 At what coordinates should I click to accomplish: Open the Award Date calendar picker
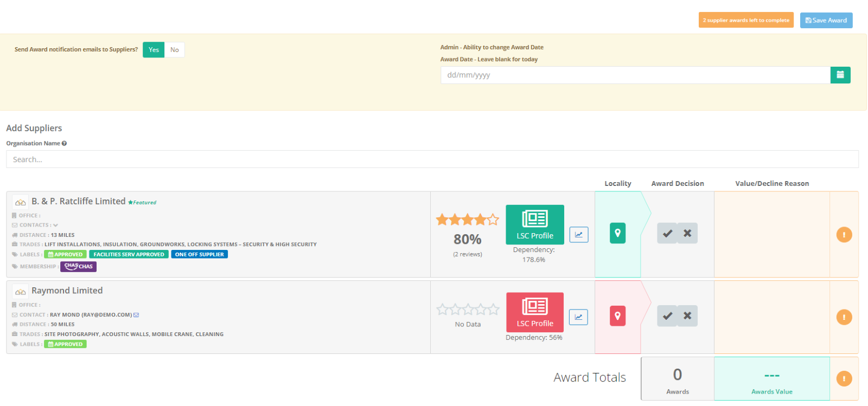click(x=840, y=75)
